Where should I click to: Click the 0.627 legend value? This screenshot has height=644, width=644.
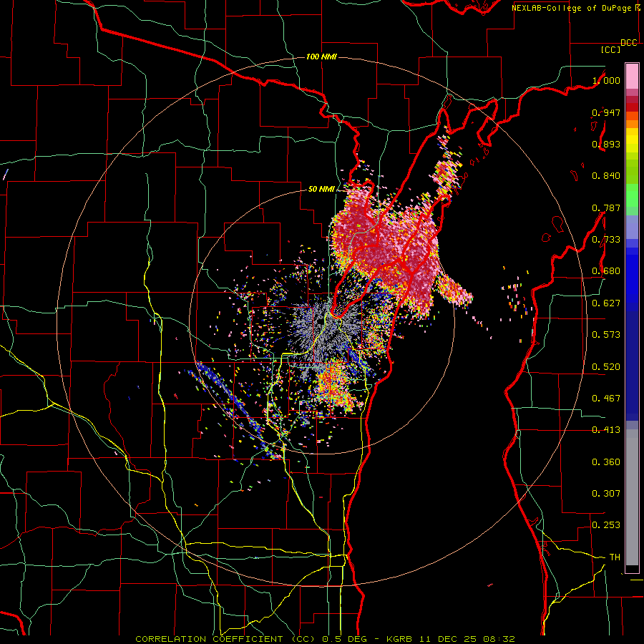click(x=606, y=303)
